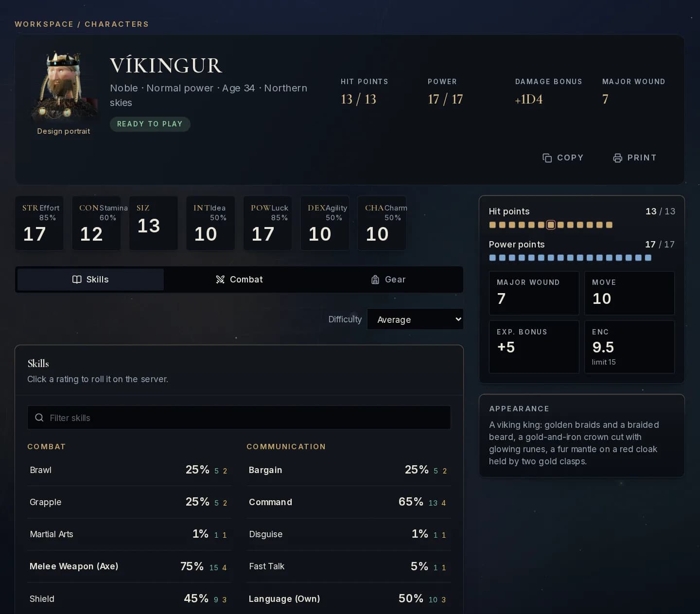The height and width of the screenshot is (614, 700).
Task: Click the SIZ 13 stat card
Action: point(154,223)
